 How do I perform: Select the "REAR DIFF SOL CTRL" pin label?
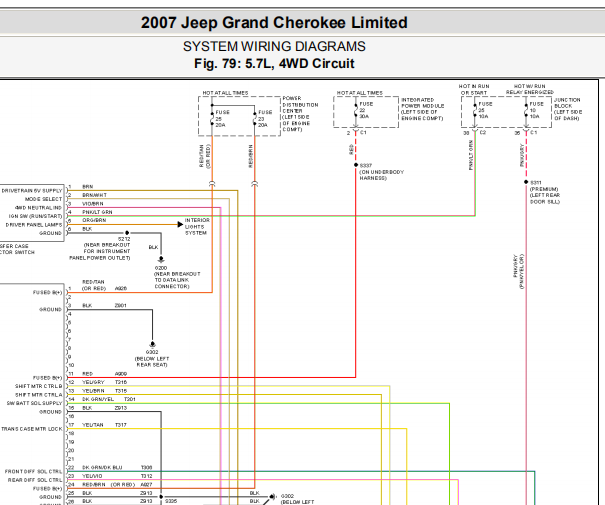point(35,480)
